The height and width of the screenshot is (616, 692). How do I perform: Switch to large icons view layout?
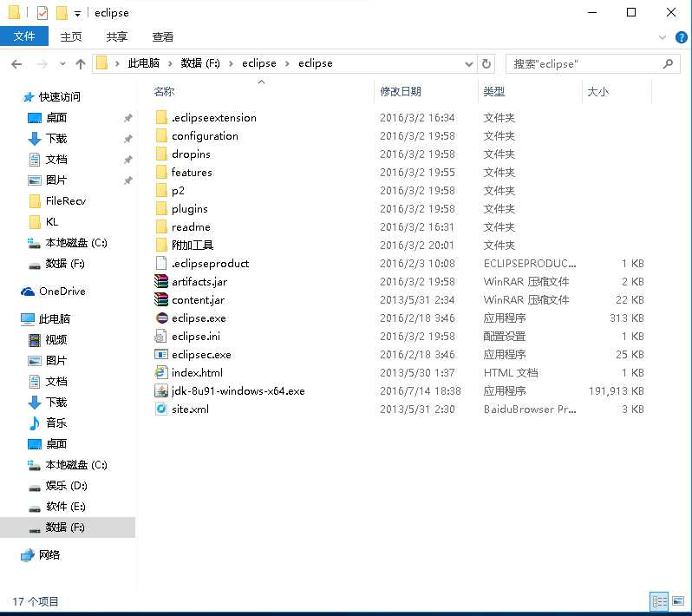pos(678,601)
